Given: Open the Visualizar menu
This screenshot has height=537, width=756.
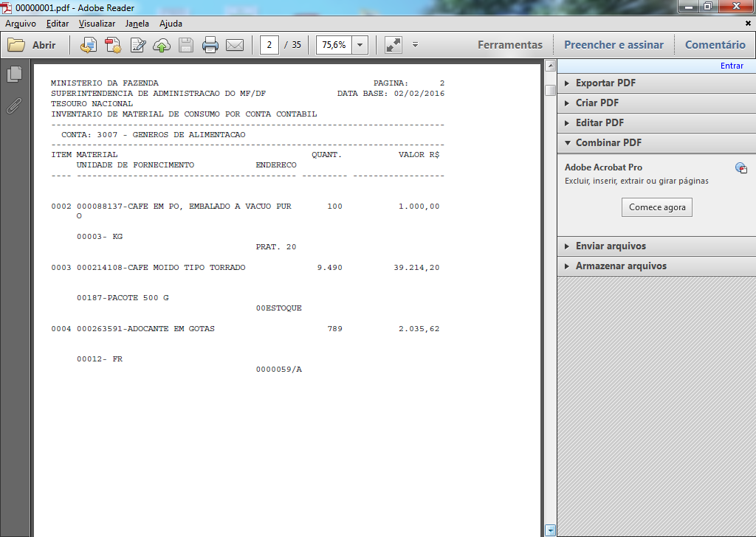Looking at the screenshot, I should click(97, 24).
